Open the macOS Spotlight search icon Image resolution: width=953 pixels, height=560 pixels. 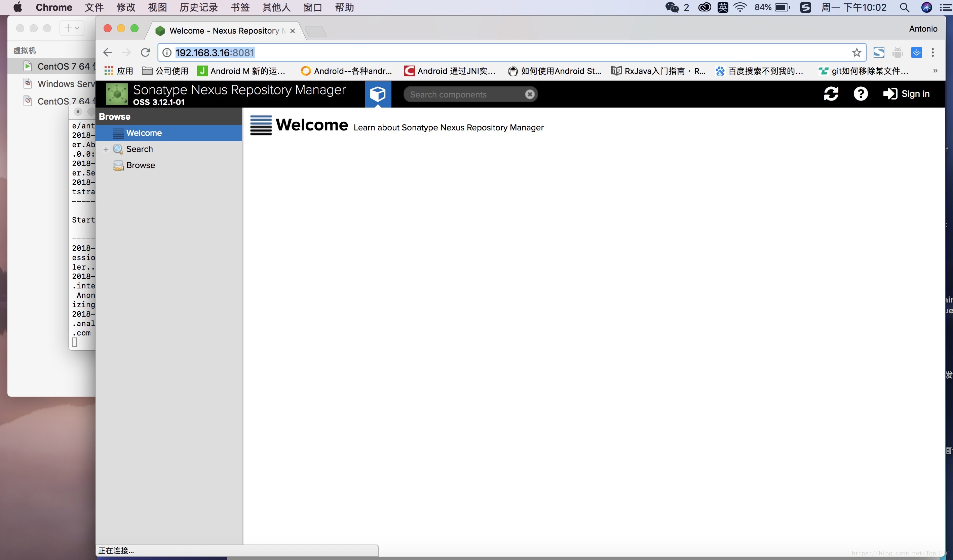pyautogui.click(x=904, y=7)
